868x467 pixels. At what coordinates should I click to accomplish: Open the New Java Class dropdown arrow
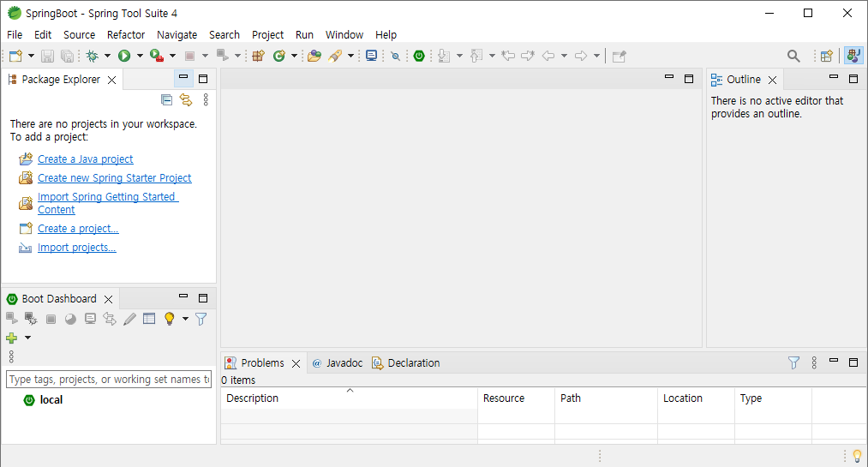(x=294, y=56)
